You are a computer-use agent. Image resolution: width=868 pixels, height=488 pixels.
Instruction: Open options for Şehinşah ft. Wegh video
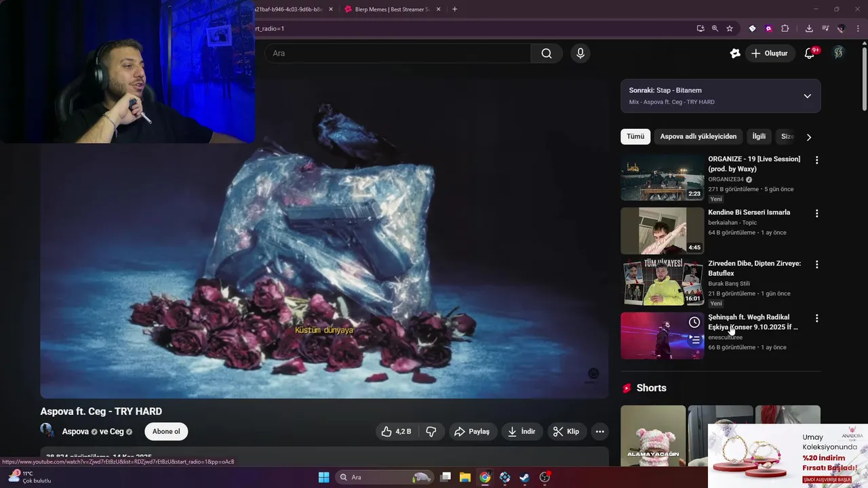pos(816,318)
